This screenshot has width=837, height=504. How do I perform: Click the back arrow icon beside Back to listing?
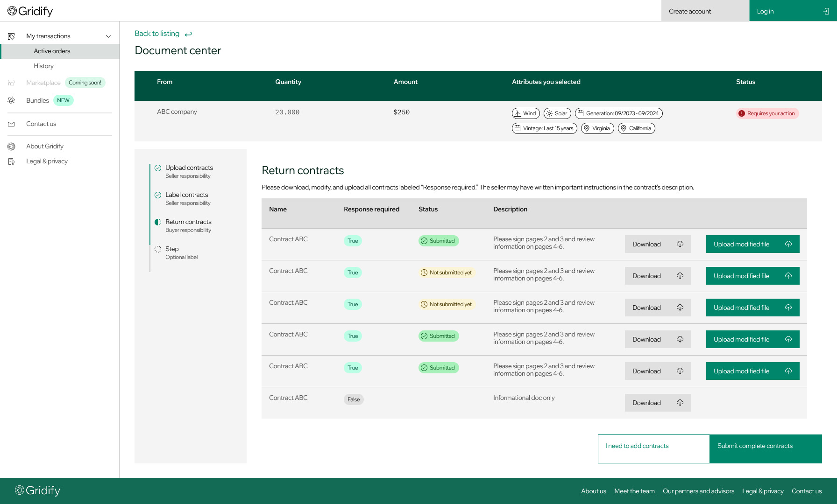(x=188, y=34)
